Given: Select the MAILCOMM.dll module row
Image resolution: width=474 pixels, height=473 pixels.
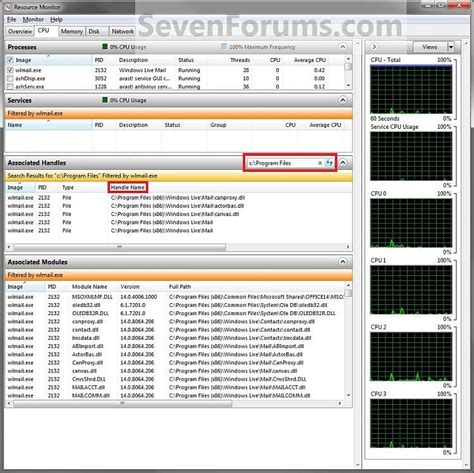Looking at the screenshot, I should click(175, 396).
